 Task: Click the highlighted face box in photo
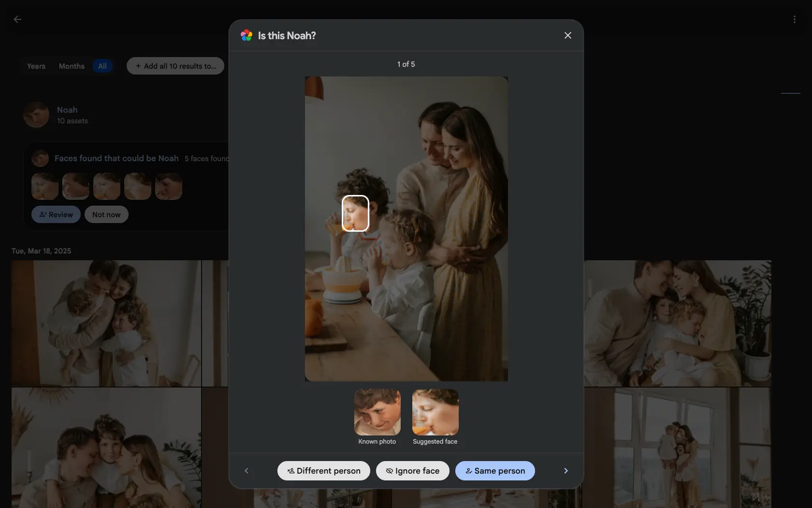(x=356, y=213)
